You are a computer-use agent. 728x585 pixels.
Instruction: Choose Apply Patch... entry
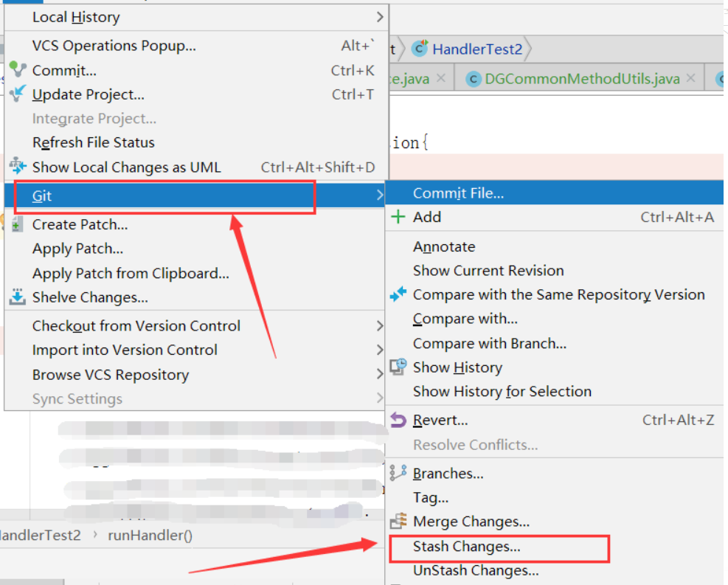point(196,249)
